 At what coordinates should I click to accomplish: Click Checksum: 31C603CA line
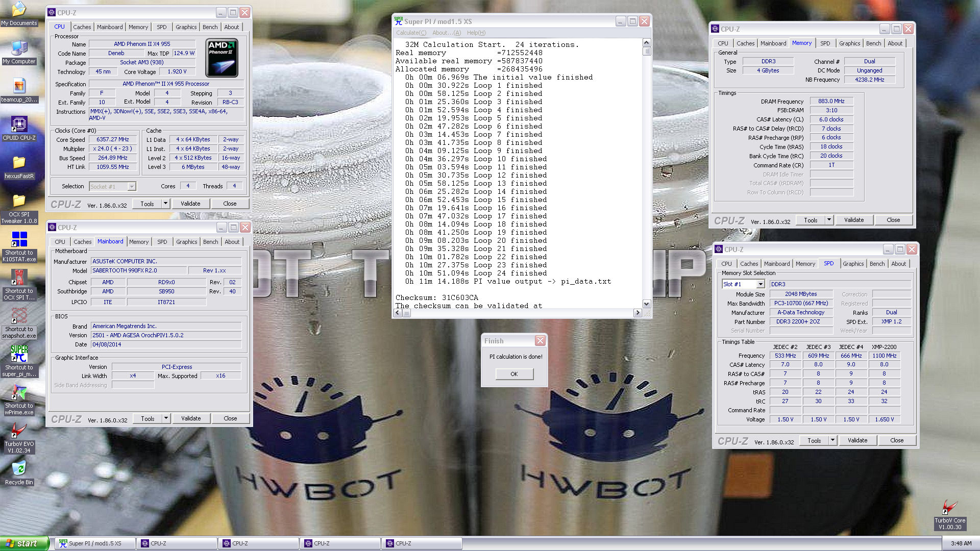coord(437,297)
